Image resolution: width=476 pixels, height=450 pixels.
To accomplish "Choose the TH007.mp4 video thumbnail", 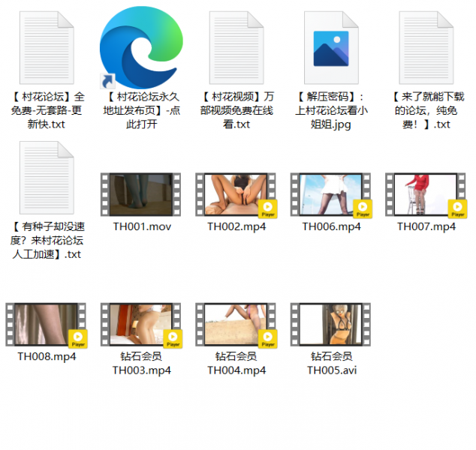I will [x=425, y=195].
